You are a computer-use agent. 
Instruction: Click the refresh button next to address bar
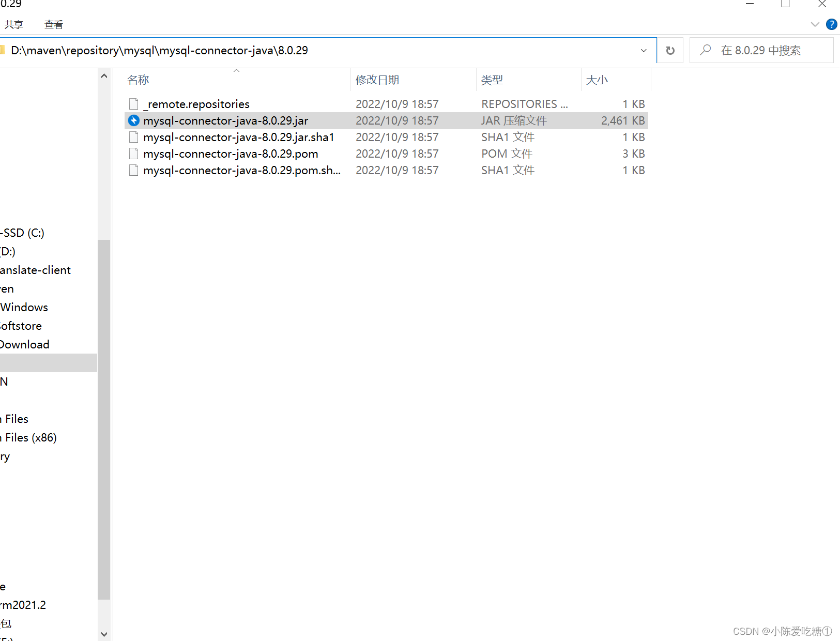tap(670, 50)
